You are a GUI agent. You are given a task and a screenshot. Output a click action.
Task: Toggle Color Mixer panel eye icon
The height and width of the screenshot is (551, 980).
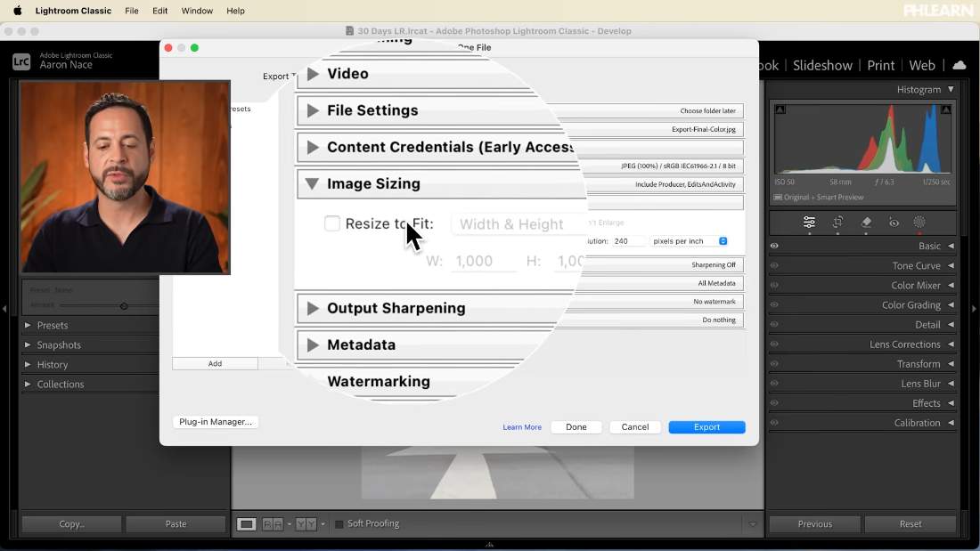[774, 286]
